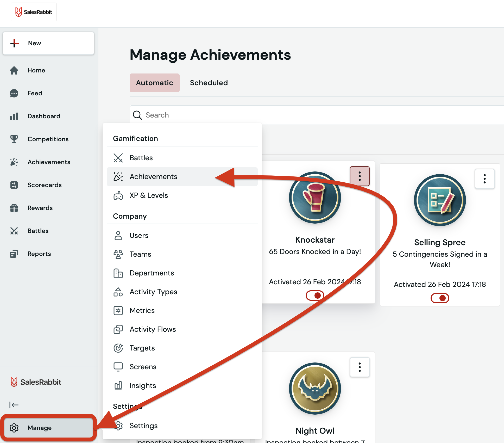Open Reports icon in sidebar
This screenshot has height=443, width=504.
(14, 254)
